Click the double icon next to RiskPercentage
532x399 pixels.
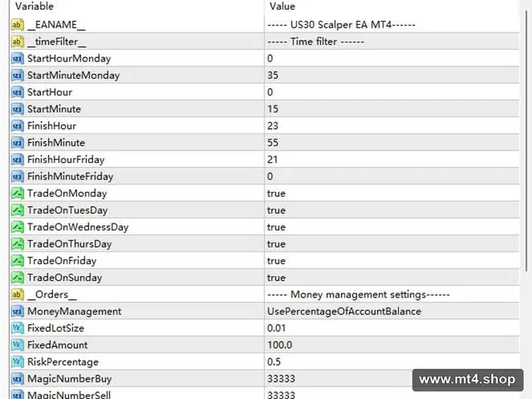(17, 362)
